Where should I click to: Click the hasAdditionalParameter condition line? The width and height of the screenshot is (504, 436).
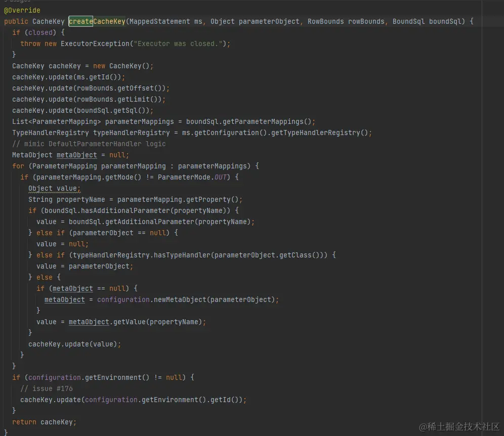click(134, 210)
